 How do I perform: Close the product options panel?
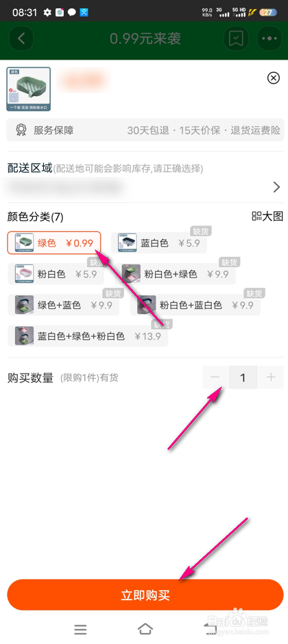(x=273, y=77)
